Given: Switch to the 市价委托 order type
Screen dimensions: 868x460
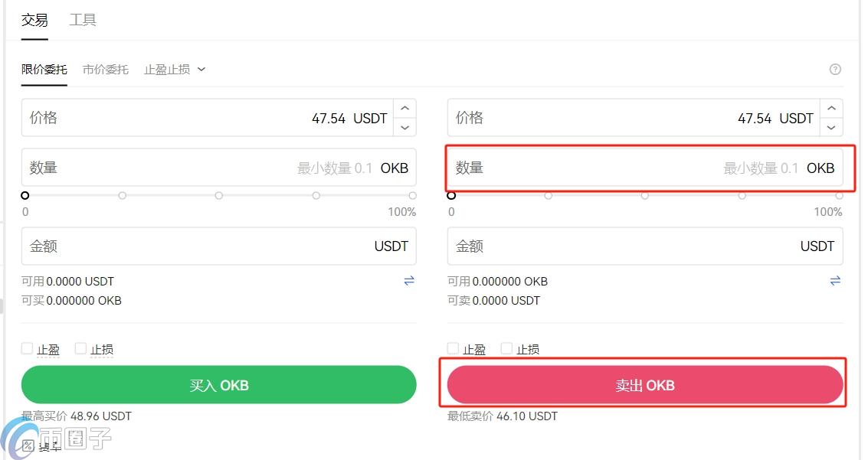Looking at the screenshot, I should (105, 69).
